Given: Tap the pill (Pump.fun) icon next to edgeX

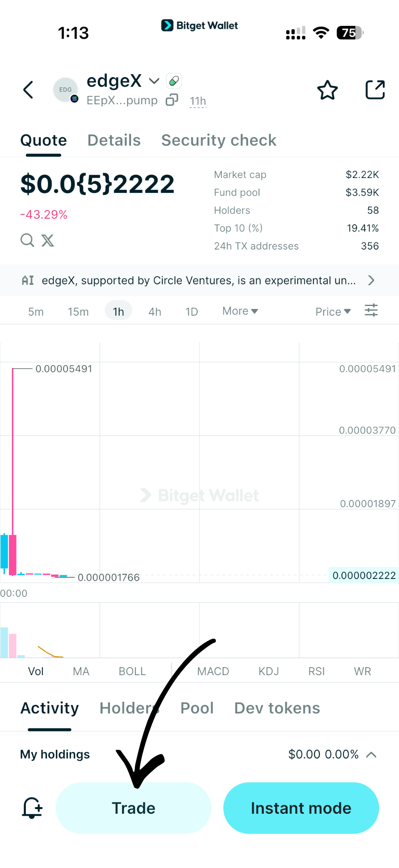Looking at the screenshot, I should click(x=173, y=81).
